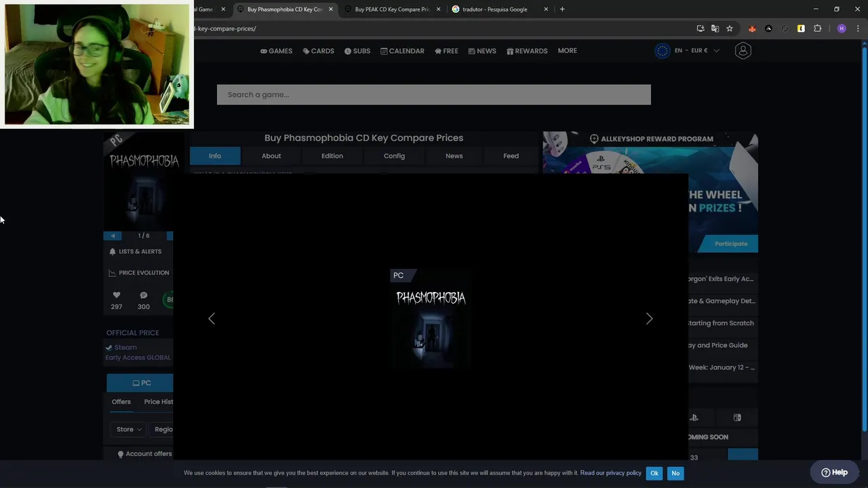Open the Extensions puzzle menu
The height and width of the screenshot is (488, 868).
817,28
